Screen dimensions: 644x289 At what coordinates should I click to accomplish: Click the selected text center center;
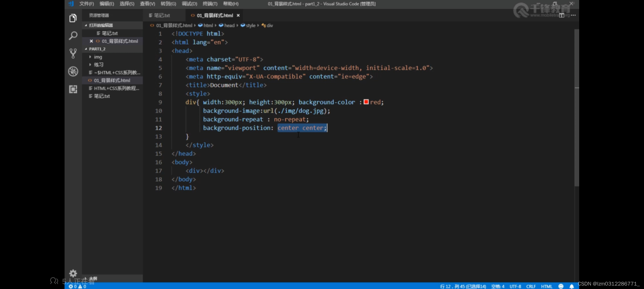[x=302, y=128]
